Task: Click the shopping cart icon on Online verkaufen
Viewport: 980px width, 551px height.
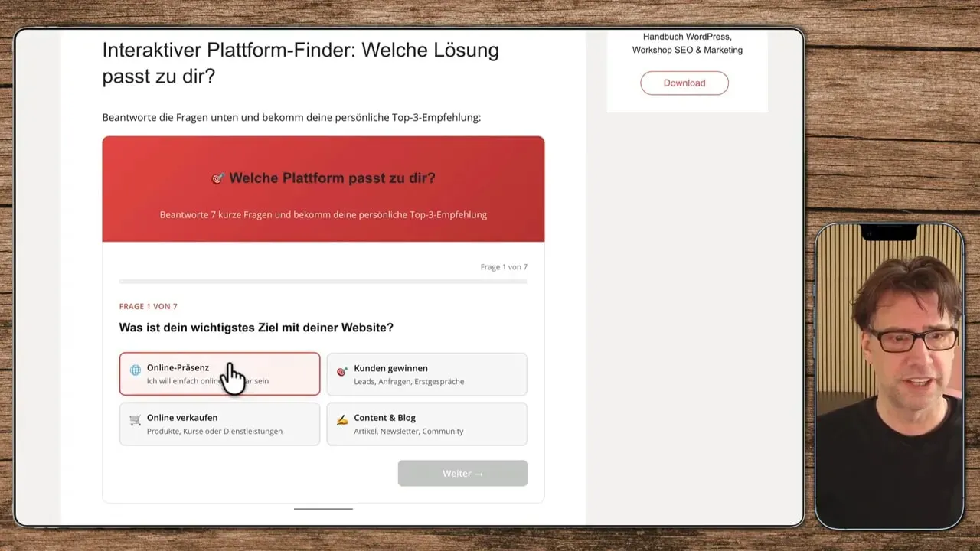Action: pyautogui.click(x=135, y=419)
